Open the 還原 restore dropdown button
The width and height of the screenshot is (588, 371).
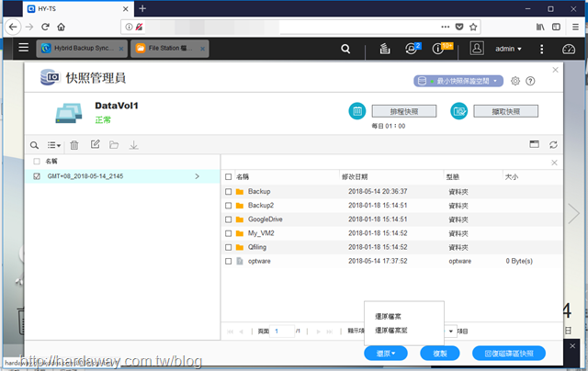coord(386,353)
